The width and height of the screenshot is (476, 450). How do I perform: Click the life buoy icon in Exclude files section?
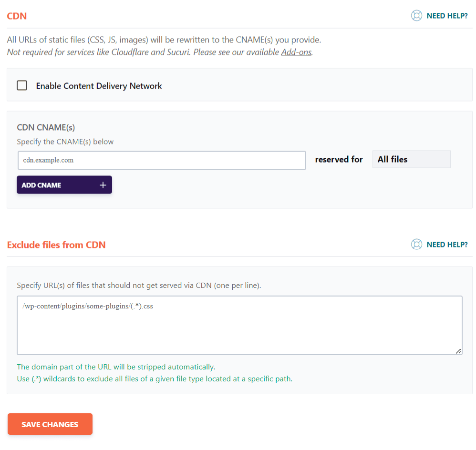pos(416,244)
